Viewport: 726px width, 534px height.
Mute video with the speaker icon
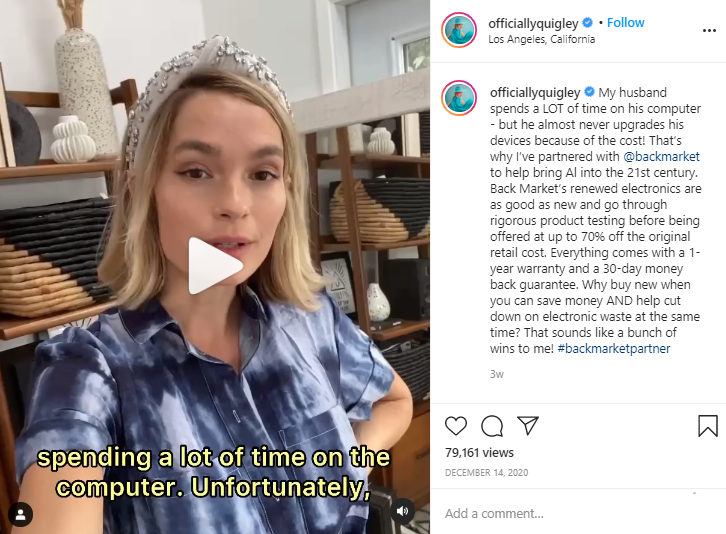click(x=402, y=511)
